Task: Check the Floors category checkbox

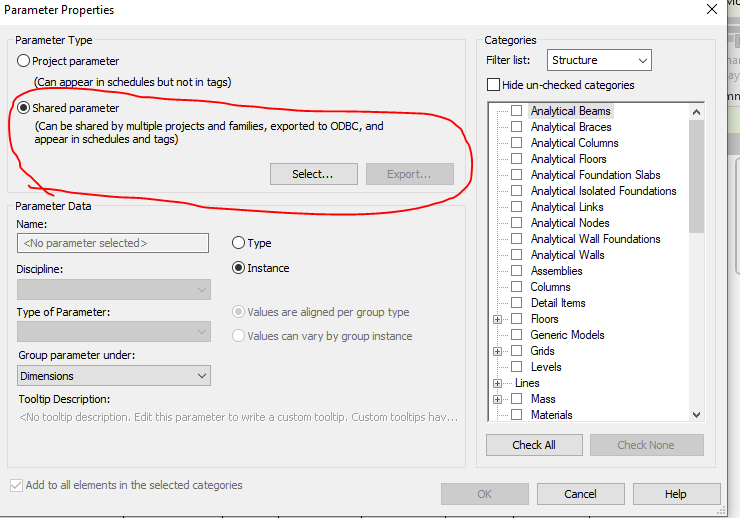Action: coord(517,319)
